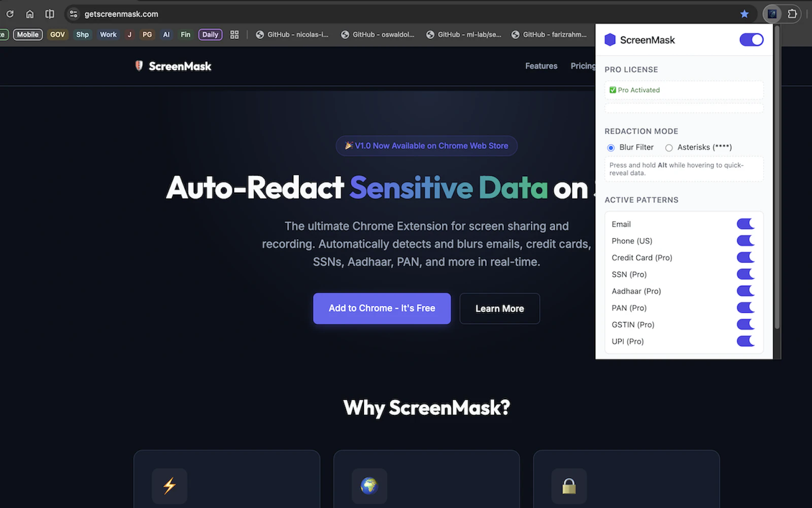
Task: Click the Learn More button
Action: pos(499,308)
